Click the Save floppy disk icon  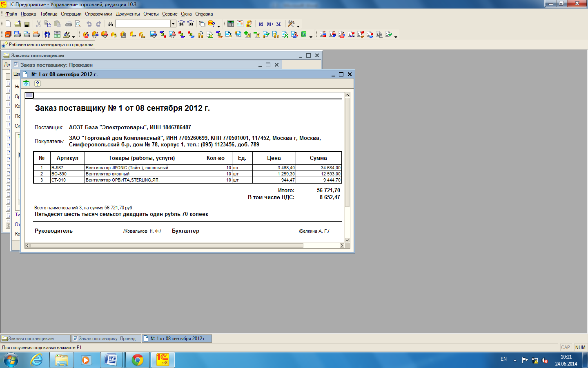pyautogui.click(x=27, y=24)
